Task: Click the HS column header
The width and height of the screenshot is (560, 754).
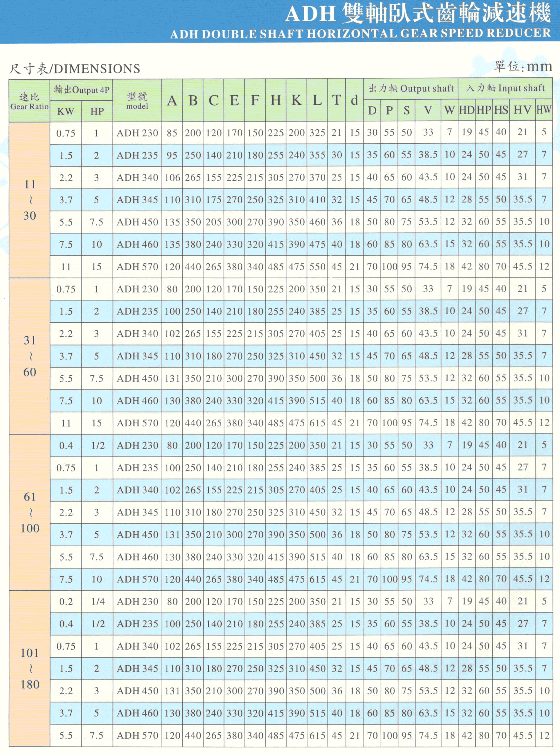Action: (x=501, y=110)
